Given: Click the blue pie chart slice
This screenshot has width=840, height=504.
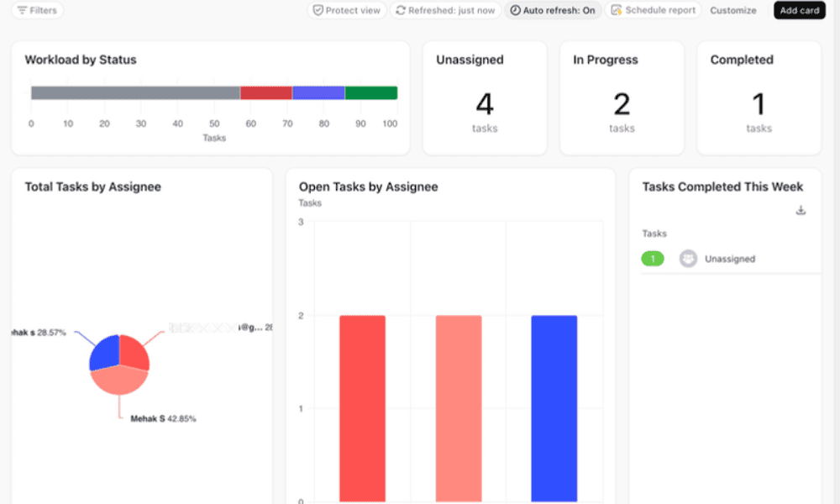Looking at the screenshot, I should coord(103,352).
